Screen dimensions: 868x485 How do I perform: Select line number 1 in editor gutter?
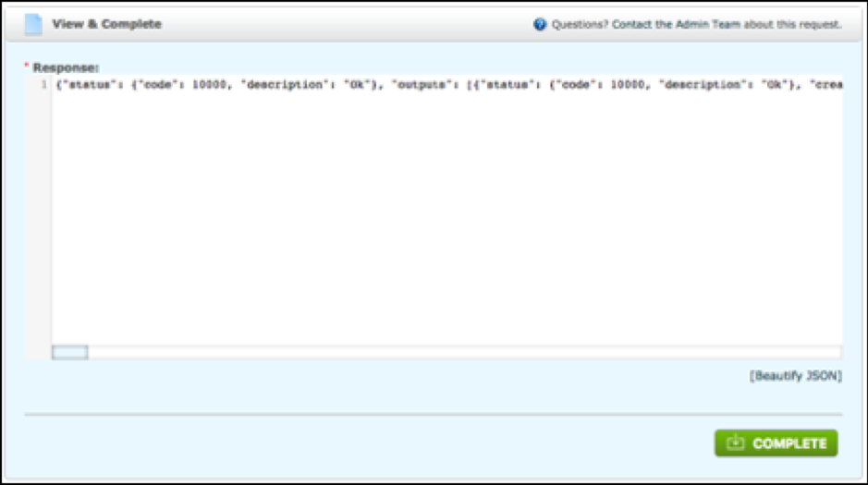coord(43,85)
